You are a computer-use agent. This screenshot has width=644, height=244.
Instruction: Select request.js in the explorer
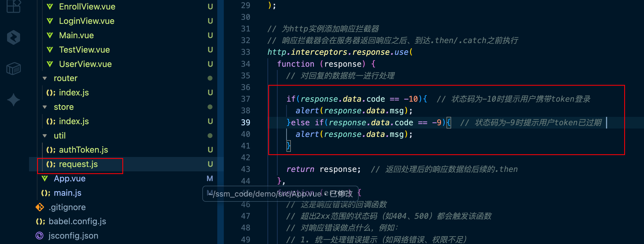78,164
